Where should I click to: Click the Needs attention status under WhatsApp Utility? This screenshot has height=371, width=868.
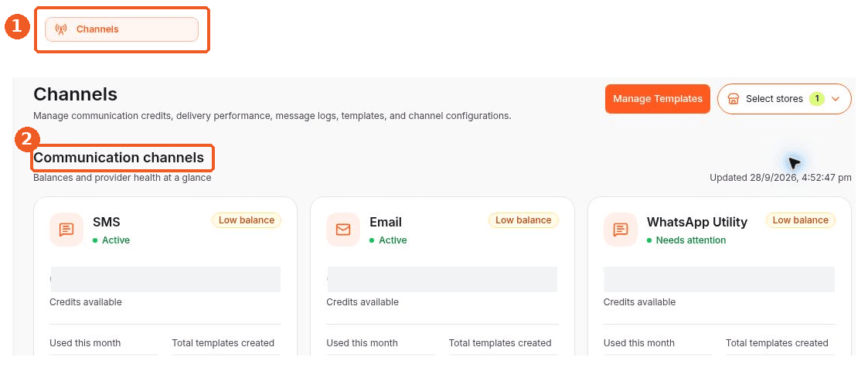[x=686, y=240]
